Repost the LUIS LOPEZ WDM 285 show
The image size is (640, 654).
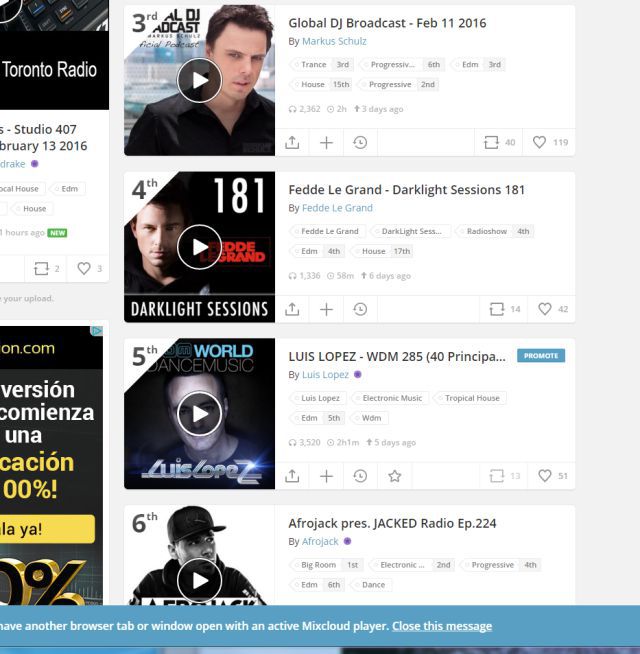[x=504, y=476]
